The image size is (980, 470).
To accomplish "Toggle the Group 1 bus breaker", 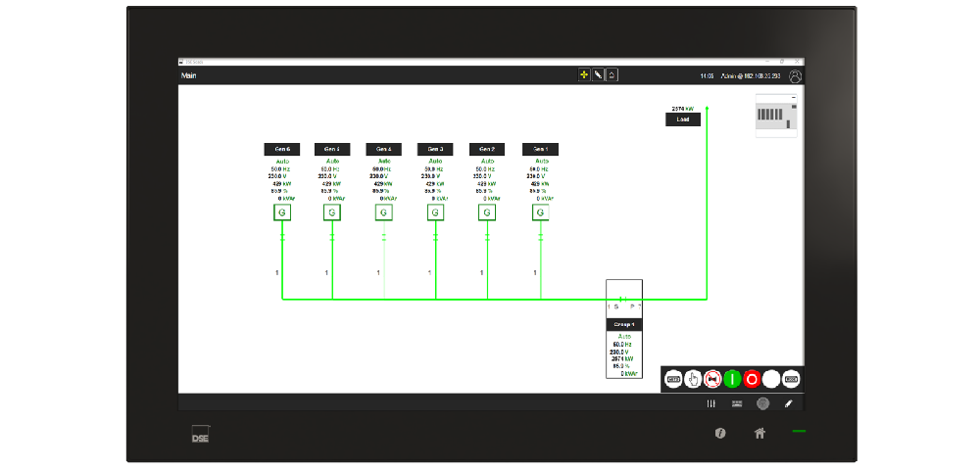I will (623, 300).
